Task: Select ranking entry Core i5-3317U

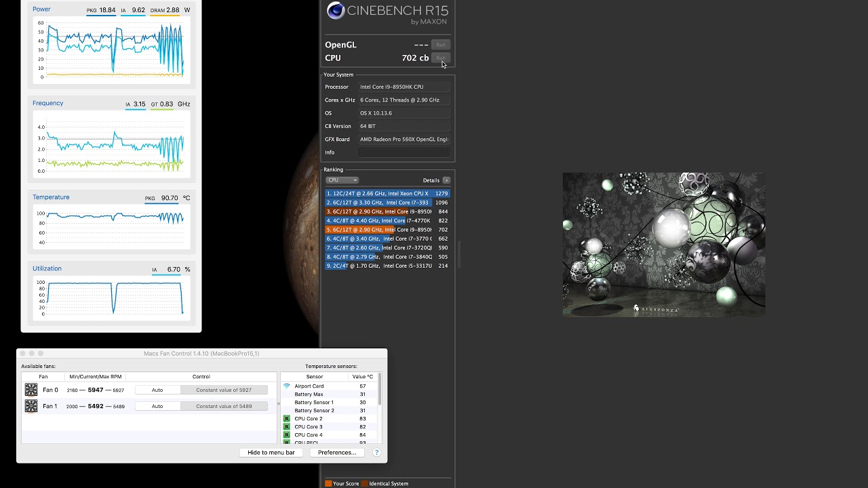Action: coord(387,266)
